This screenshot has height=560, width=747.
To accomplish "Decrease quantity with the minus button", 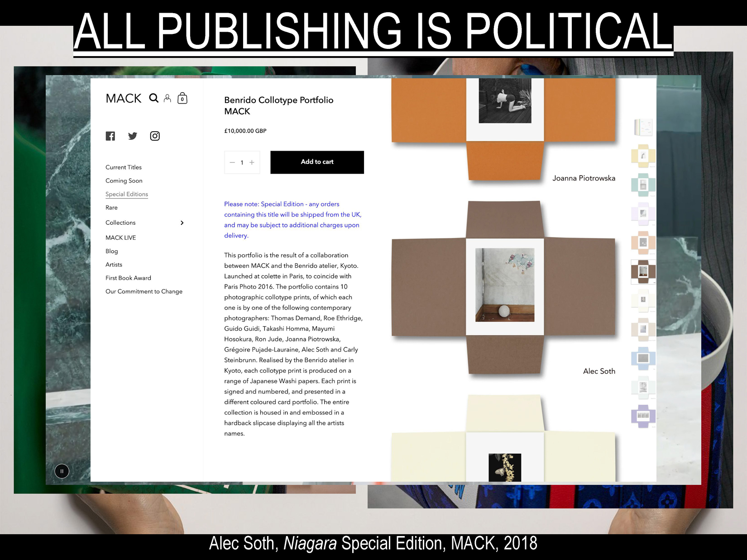I will [232, 162].
